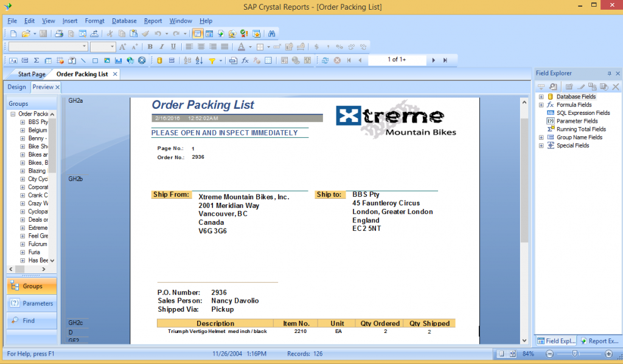Viewport: 623px width, 364px height.
Task: Click the page number field showing 1 of 1+
Action: [397, 60]
